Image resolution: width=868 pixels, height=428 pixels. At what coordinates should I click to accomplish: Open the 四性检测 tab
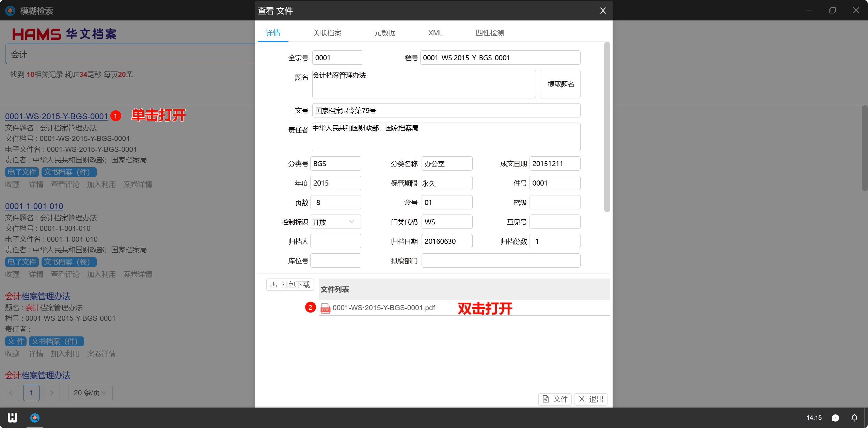(490, 33)
